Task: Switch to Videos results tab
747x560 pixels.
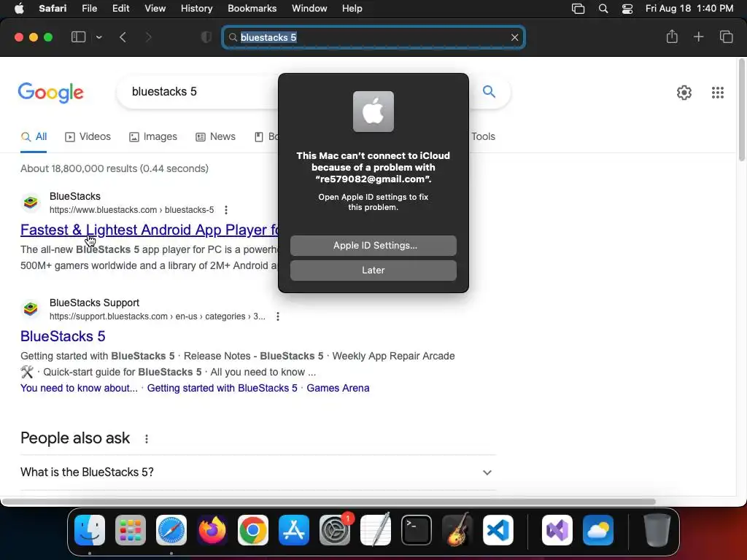Action: (88, 136)
